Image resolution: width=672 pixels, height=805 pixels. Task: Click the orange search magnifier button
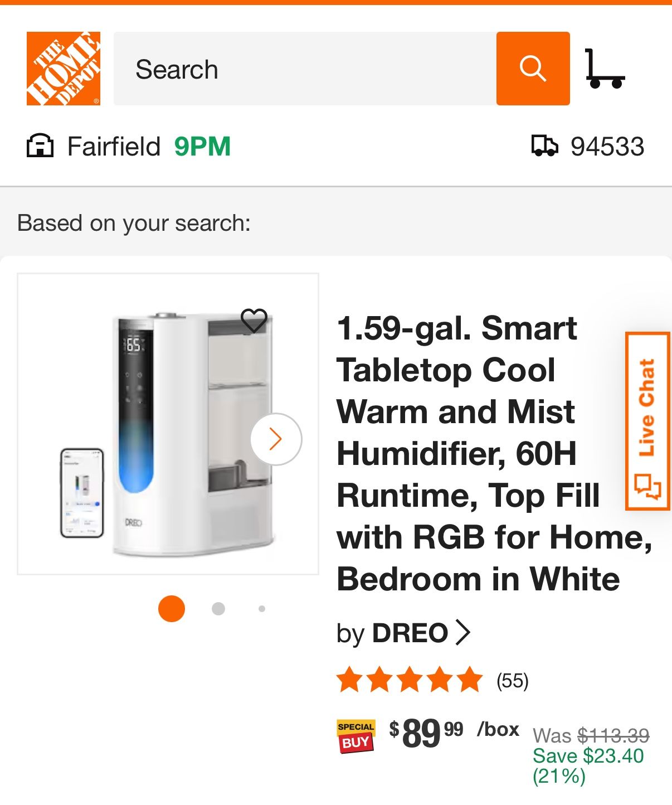pos(533,69)
